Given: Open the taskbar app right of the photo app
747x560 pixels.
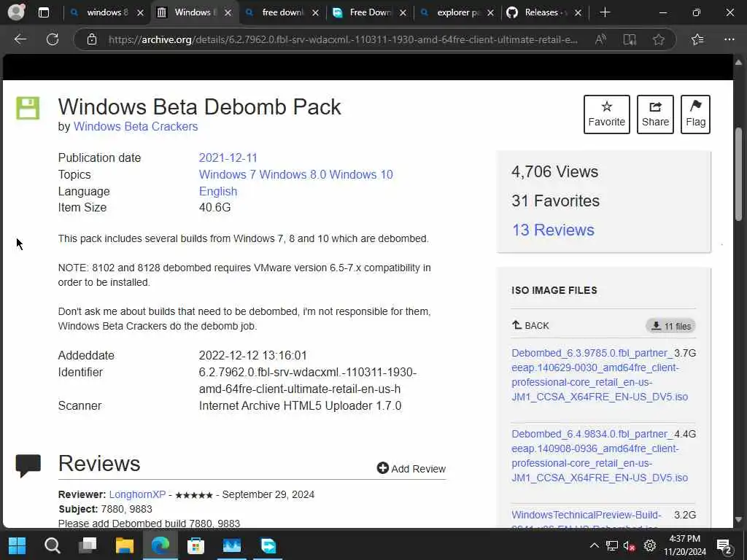Looking at the screenshot, I should [x=268, y=545].
